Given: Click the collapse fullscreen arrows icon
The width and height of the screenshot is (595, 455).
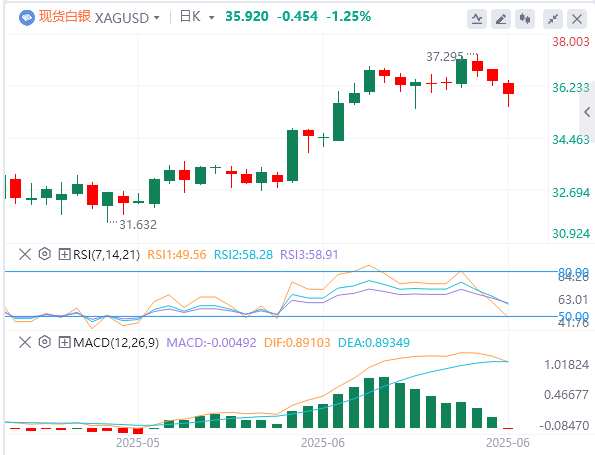Looking at the screenshot, I should point(553,19).
